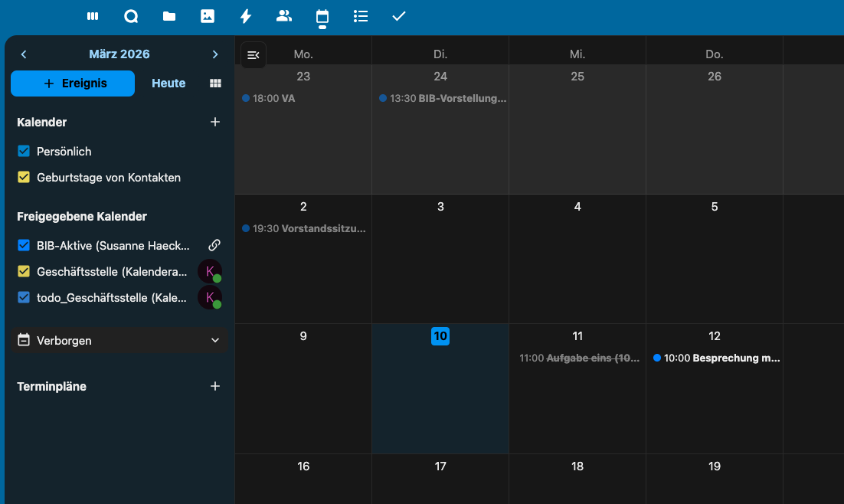
Task: Open the Tasks checkmark icon
Action: (399, 16)
